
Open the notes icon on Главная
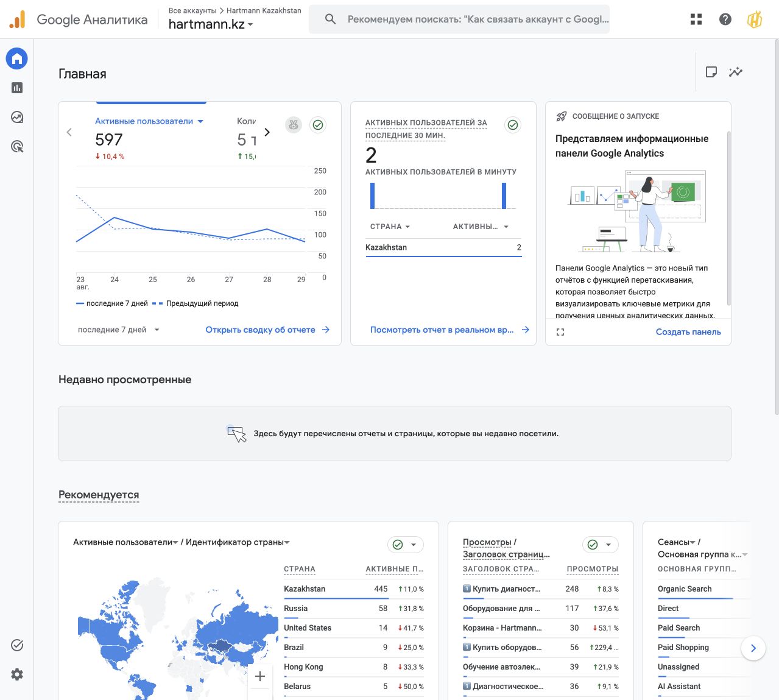[x=711, y=72]
